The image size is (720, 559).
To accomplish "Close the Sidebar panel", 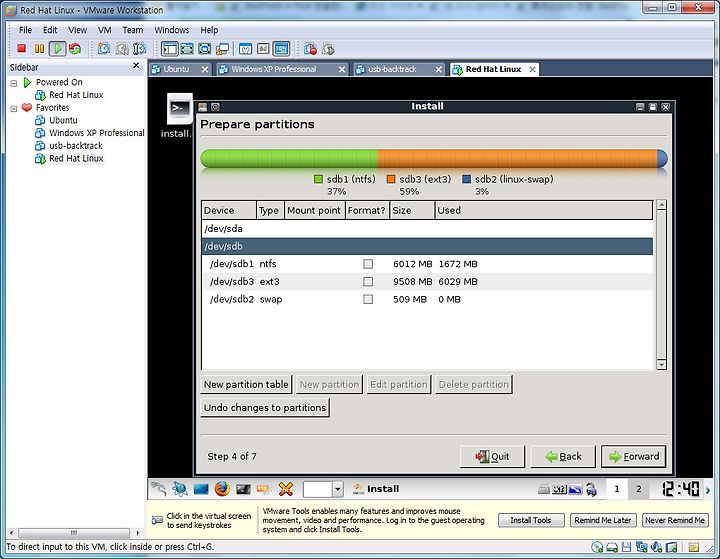I will pos(136,66).
